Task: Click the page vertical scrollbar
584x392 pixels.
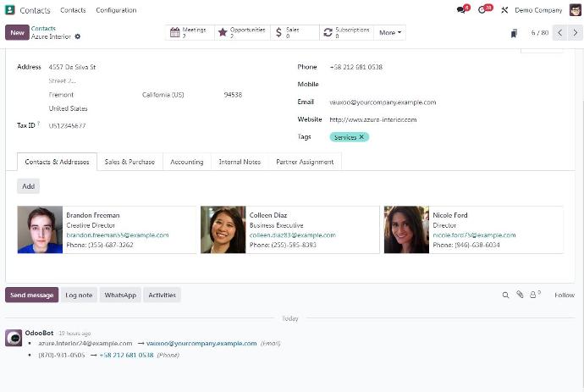Action: (x=581, y=220)
